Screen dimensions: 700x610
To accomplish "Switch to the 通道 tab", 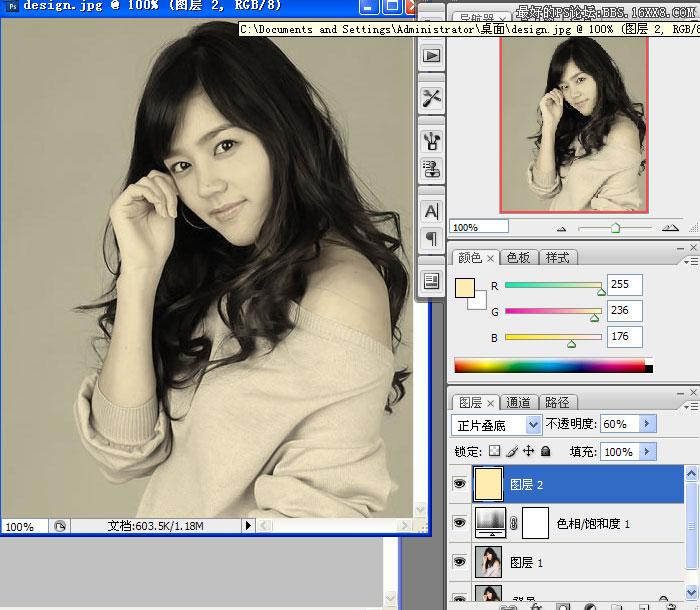I will tap(518, 403).
